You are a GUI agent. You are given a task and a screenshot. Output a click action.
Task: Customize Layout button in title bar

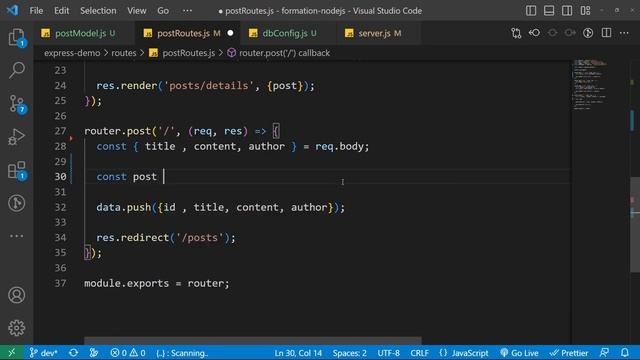pyautogui.click(x=585, y=11)
